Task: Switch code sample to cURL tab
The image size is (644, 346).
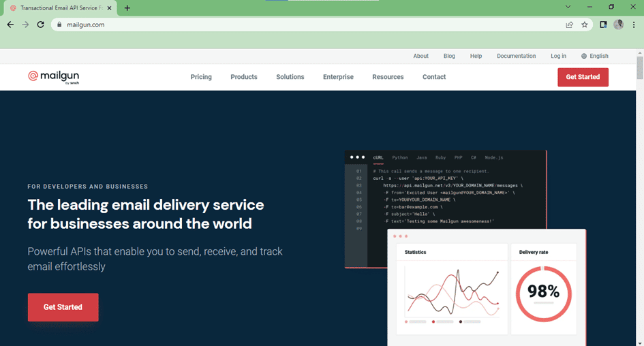Action: tap(378, 157)
